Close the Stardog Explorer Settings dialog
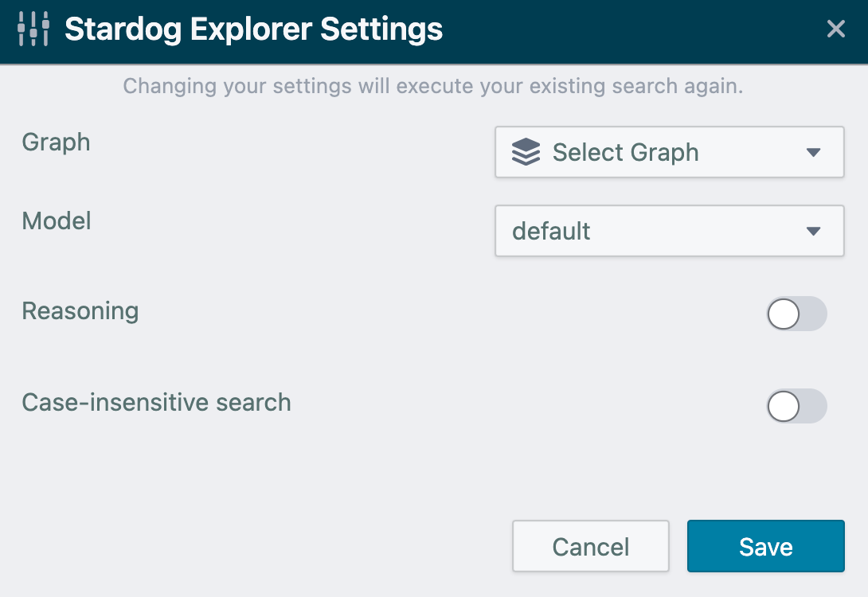 835,29
